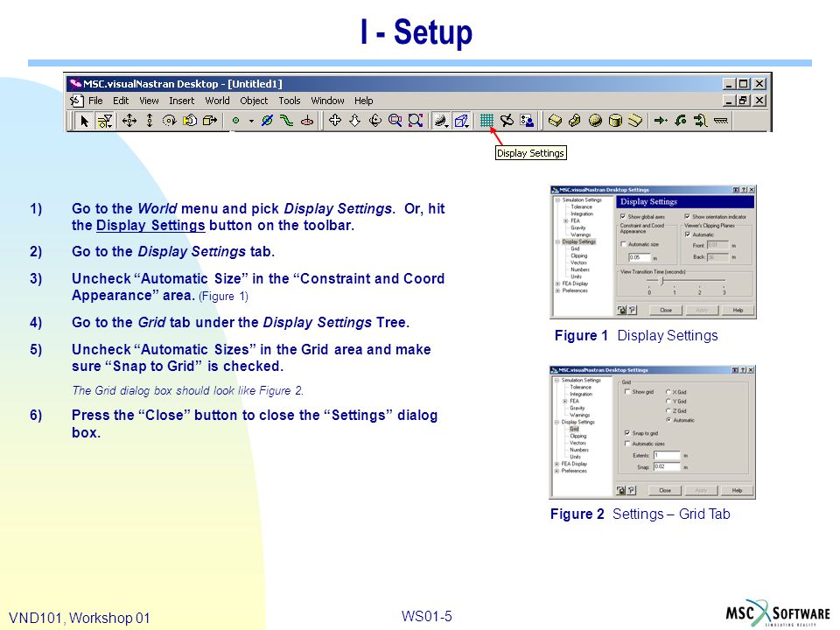Click the green curved slot constraint icon
Screen dimensions: 840x630
point(287,121)
